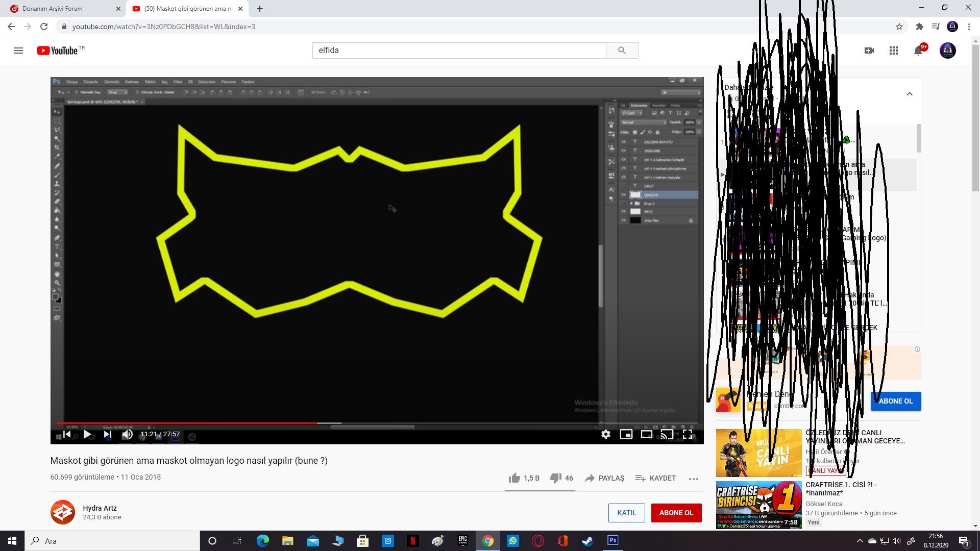The image size is (980, 551).
Task: Mute the video volume
Action: click(x=127, y=434)
